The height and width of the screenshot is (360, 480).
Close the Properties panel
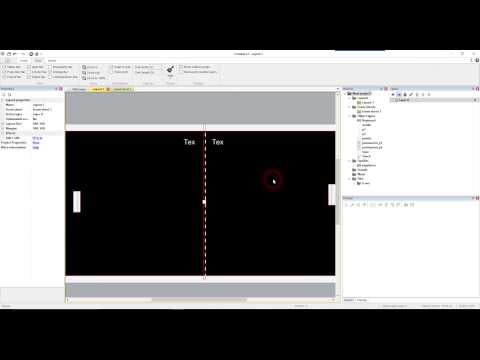pos(61,89)
